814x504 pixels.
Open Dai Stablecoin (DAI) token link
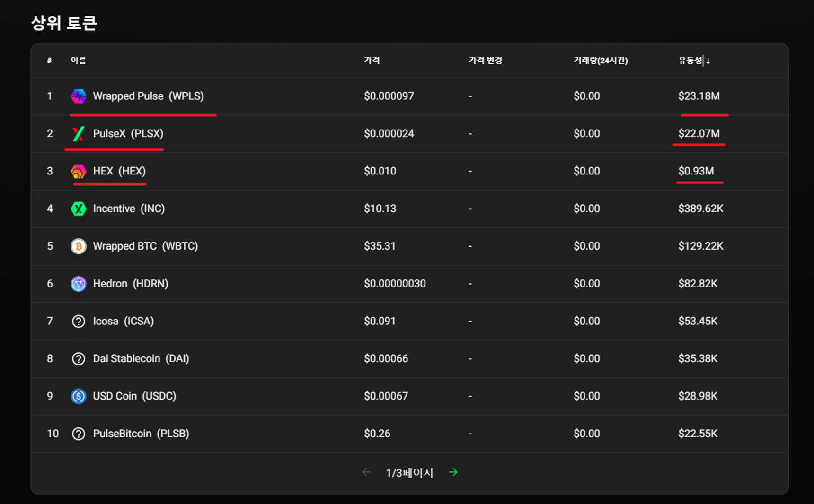point(141,359)
